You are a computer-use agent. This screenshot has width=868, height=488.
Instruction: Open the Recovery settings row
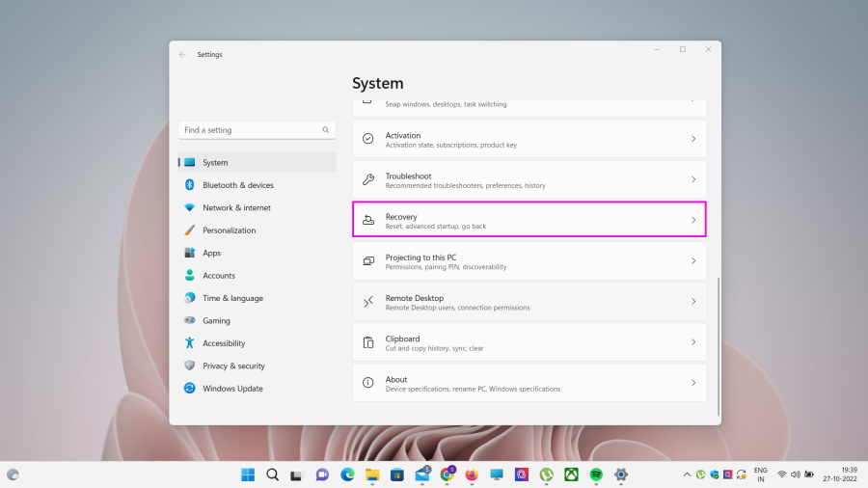[x=529, y=220]
